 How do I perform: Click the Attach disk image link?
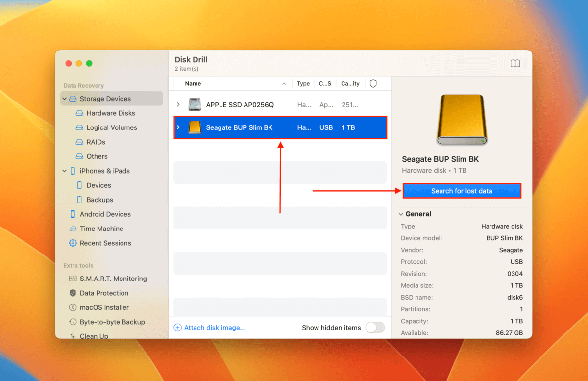coord(215,328)
